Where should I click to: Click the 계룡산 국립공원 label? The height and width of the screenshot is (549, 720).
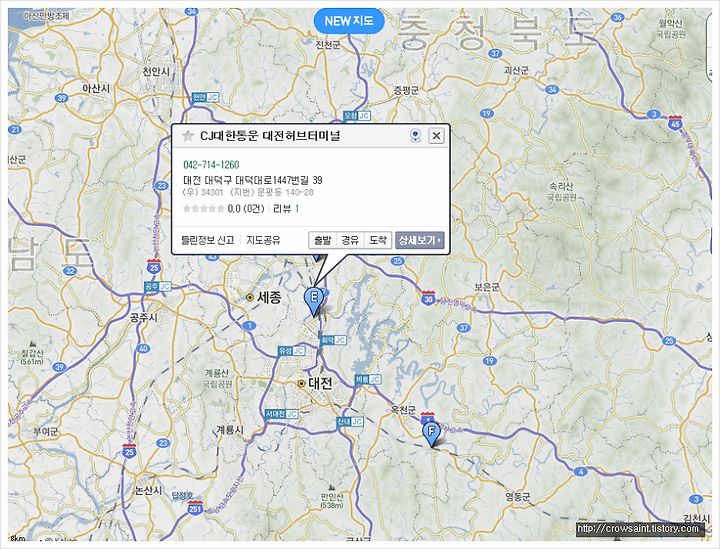click(218, 378)
